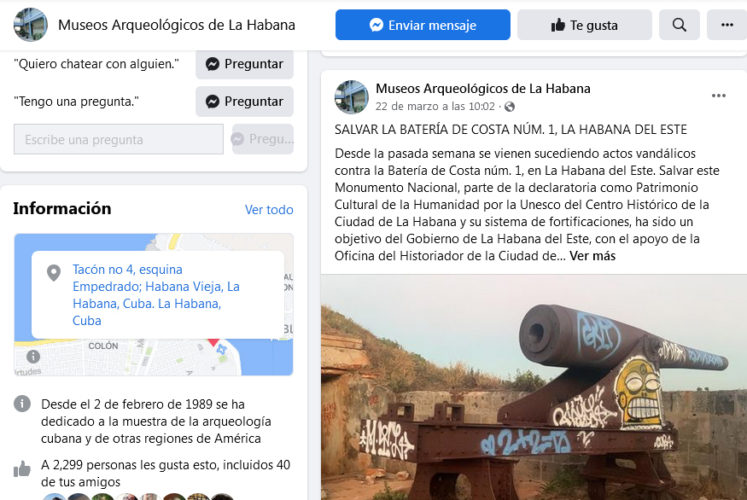Ask "Tengo una pregunta" with Preguntar
The image size is (747, 500).
pyautogui.click(x=244, y=101)
